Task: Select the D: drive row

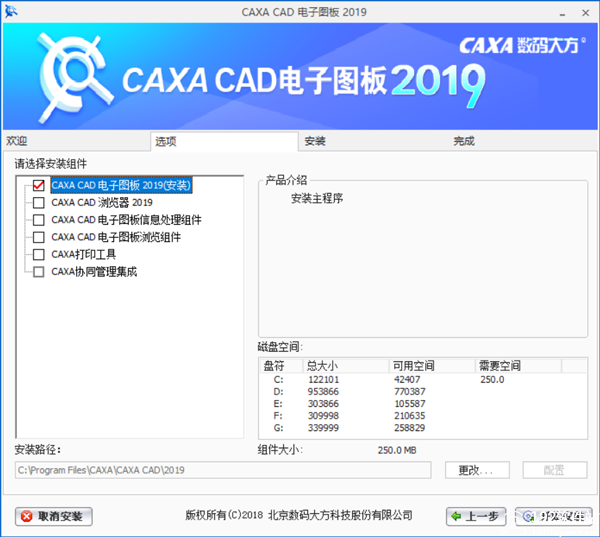Action: pyautogui.click(x=423, y=392)
